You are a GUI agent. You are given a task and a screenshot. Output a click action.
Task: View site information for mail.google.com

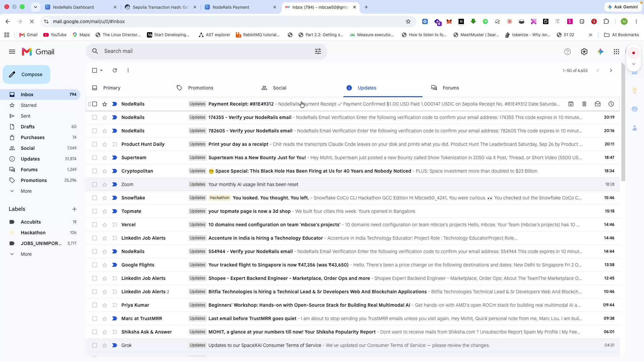[x=46, y=21]
